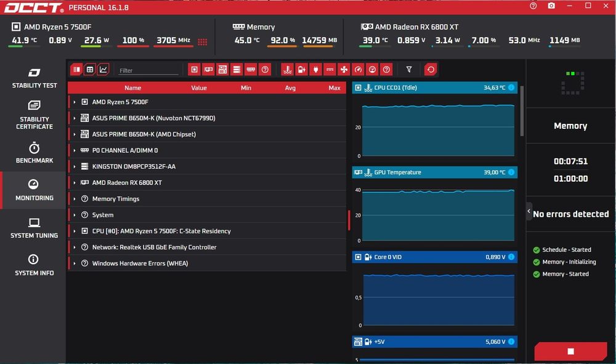Toggle temperature readings filter icon
The width and height of the screenshot is (616, 364).
click(288, 70)
